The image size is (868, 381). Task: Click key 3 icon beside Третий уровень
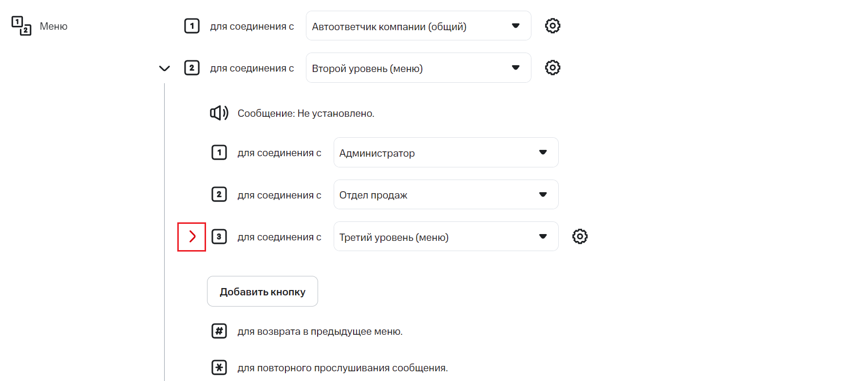[219, 236]
